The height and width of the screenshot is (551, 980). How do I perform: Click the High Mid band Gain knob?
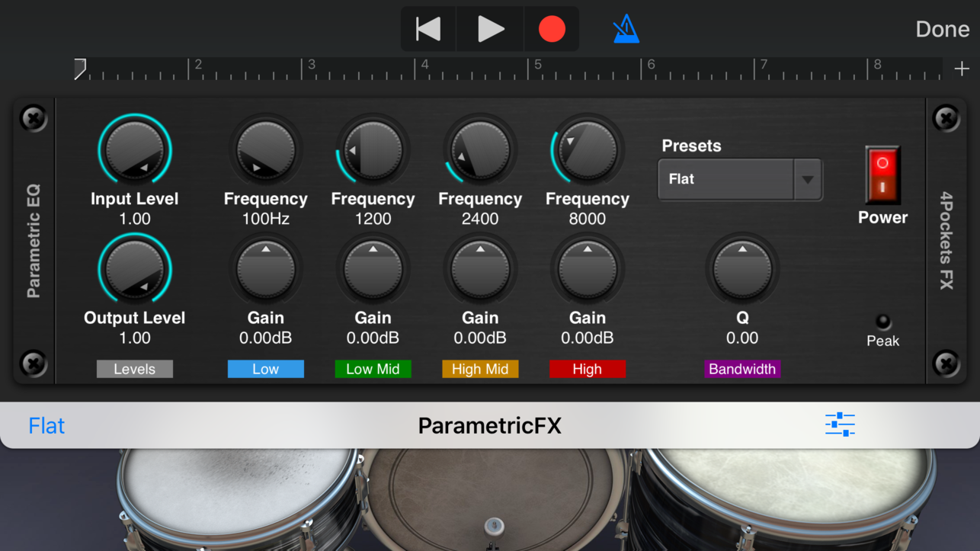coord(480,269)
